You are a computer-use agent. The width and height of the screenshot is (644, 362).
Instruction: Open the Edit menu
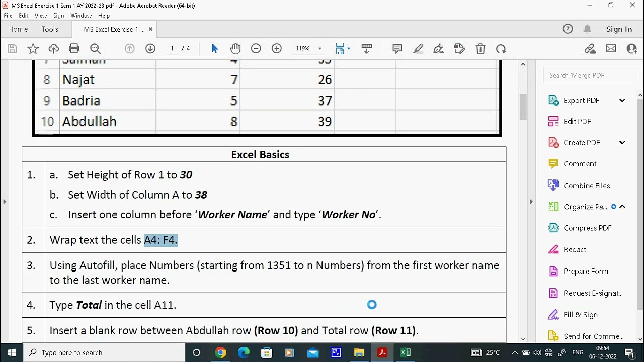click(x=24, y=16)
